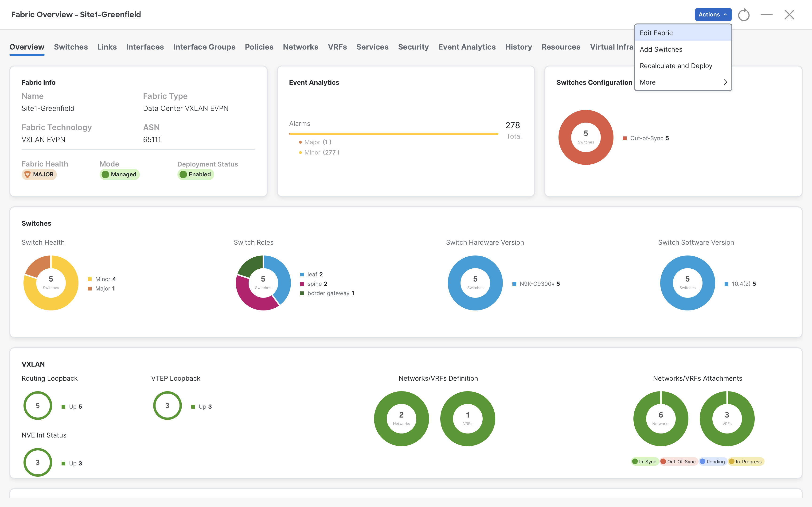812x507 pixels.
Task: Select Recalculate and Deploy option
Action: point(683,66)
